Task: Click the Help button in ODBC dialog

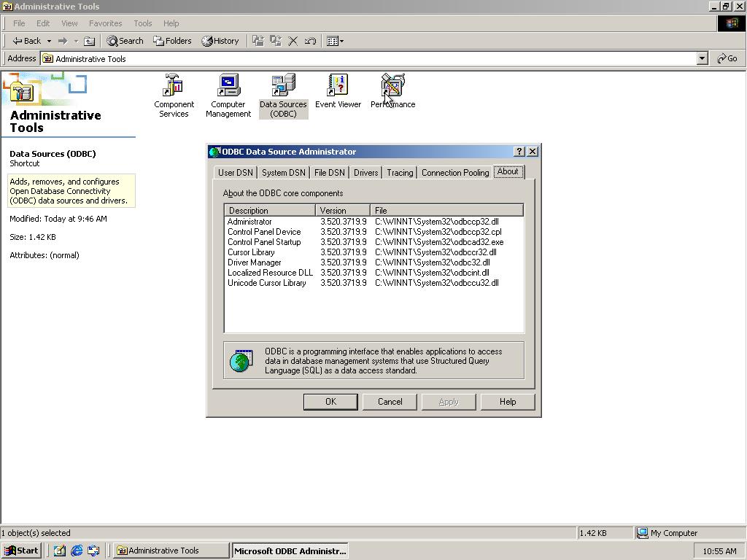Action: pyautogui.click(x=508, y=402)
